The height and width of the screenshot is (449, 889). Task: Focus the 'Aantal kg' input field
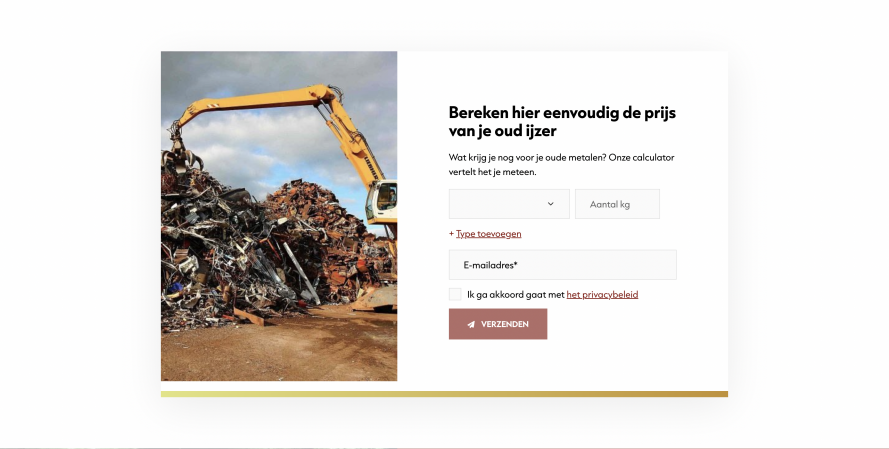[x=617, y=204]
